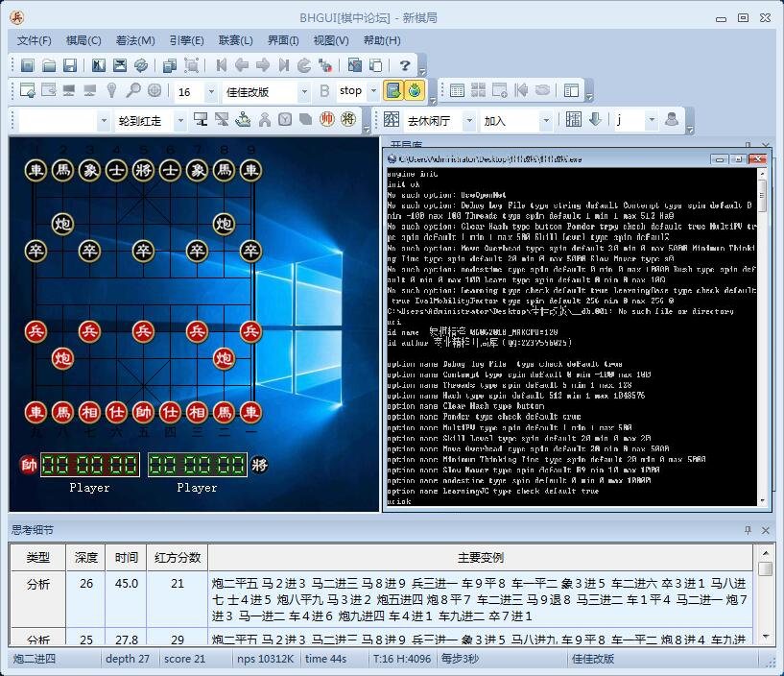This screenshot has height=676, width=784.
Task: Click the 主要变例 column header
Action: (x=481, y=558)
